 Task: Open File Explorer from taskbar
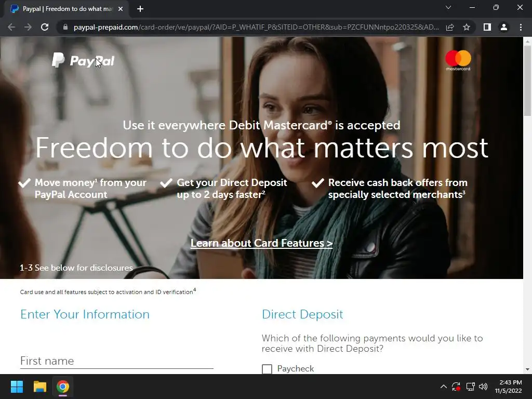tap(39, 387)
